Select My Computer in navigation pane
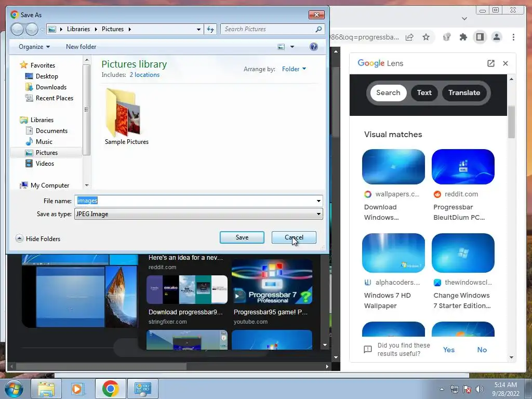 50,185
